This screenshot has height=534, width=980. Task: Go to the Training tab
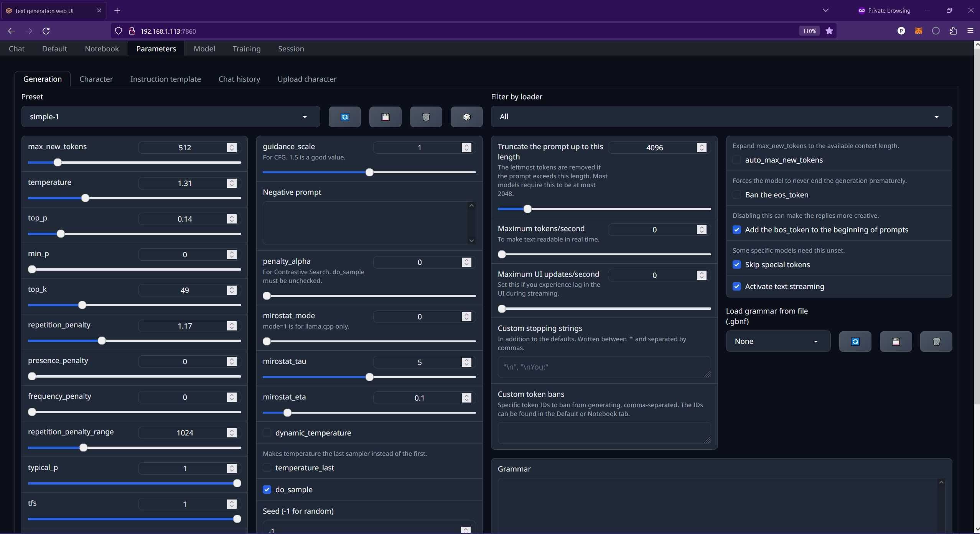[247, 49]
